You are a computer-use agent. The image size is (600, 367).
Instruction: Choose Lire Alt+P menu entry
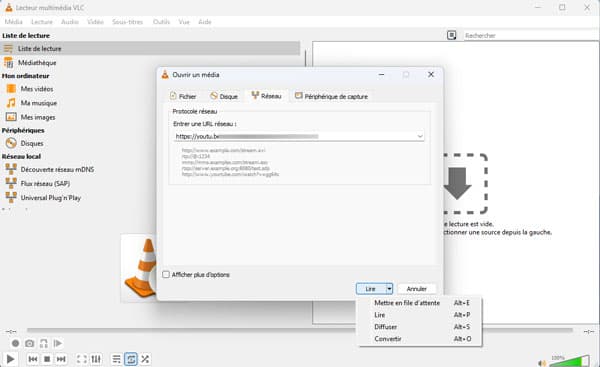[420, 315]
